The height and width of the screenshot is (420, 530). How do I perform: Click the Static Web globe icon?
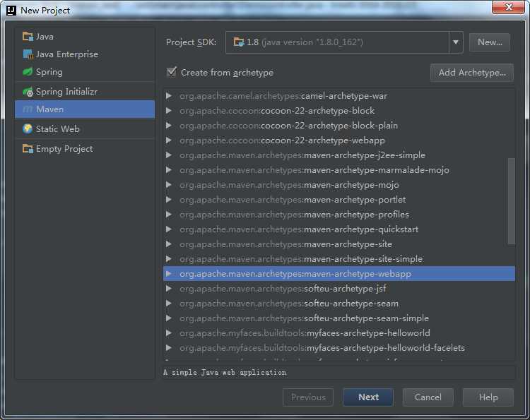pyautogui.click(x=28, y=128)
